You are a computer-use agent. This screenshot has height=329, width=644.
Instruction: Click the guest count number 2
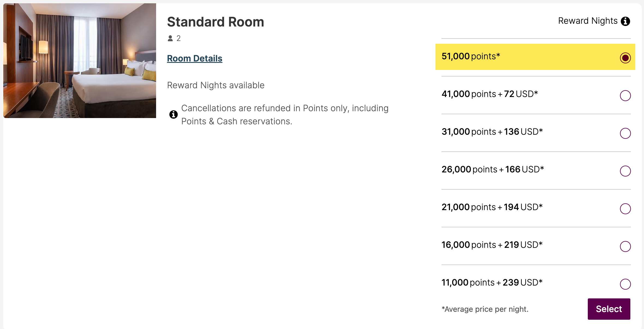pyautogui.click(x=178, y=38)
